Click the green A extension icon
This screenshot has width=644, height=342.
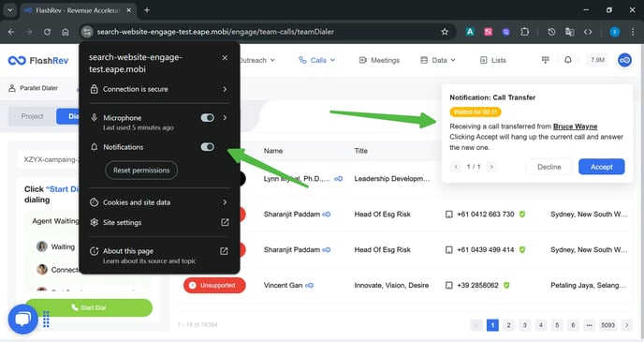[470, 32]
